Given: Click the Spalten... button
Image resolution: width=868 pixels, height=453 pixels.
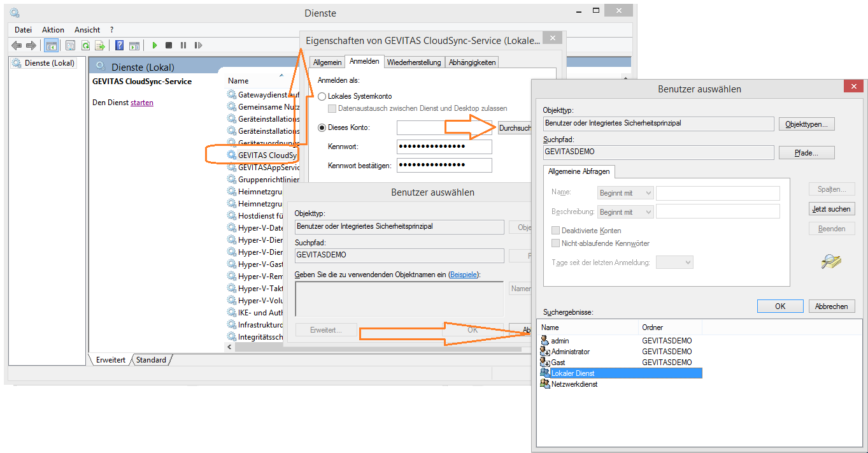Looking at the screenshot, I should 832,189.
